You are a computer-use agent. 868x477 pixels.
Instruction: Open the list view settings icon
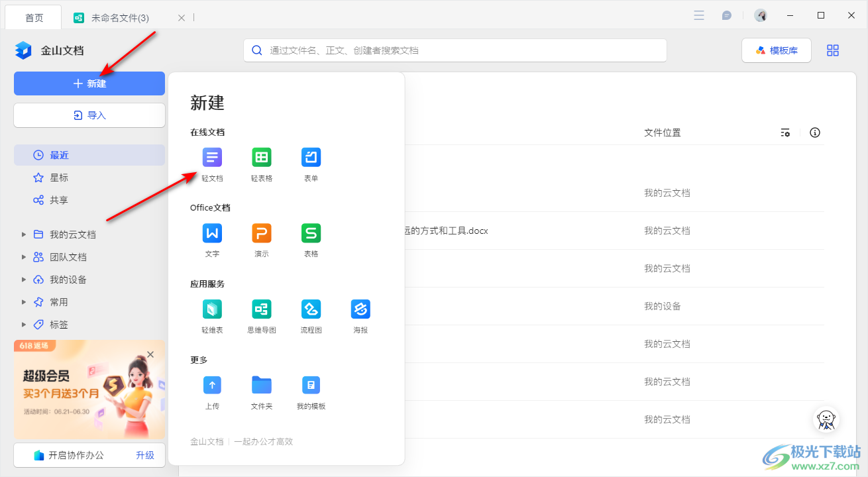pyautogui.click(x=785, y=132)
